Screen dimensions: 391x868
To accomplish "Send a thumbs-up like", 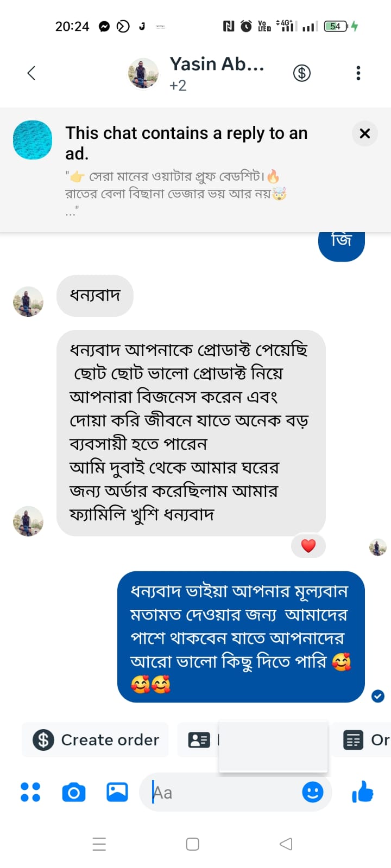I will tap(363, 792).
